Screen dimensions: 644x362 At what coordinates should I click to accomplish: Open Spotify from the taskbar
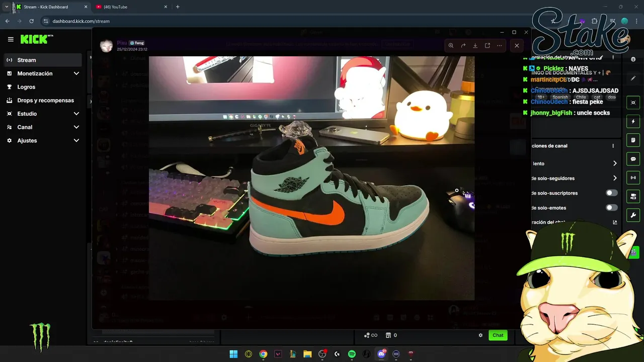point(352,354)
